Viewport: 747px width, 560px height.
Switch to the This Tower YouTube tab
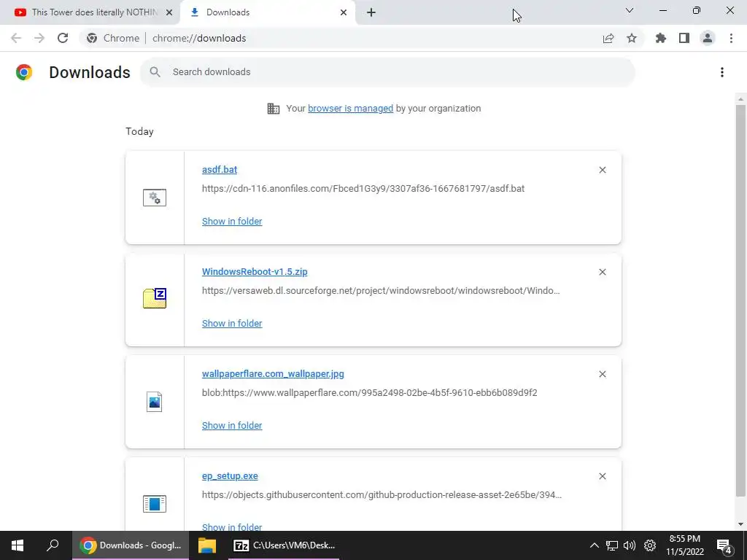90,12
